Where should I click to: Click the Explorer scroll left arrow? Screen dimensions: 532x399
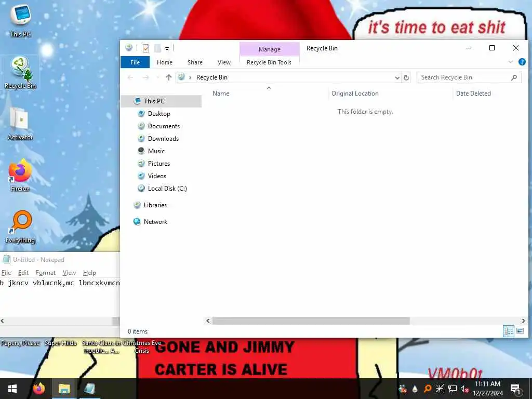pos(208,321)
